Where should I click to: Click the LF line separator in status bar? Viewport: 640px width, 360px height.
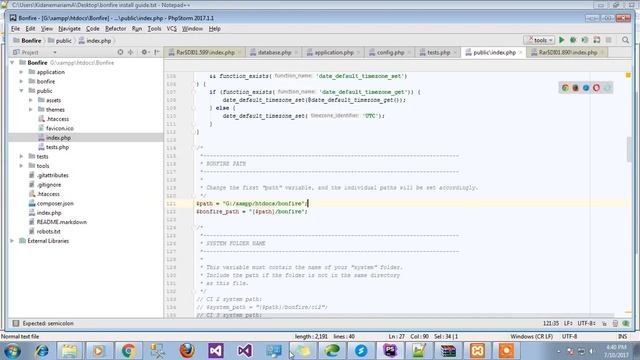point(568,323)
